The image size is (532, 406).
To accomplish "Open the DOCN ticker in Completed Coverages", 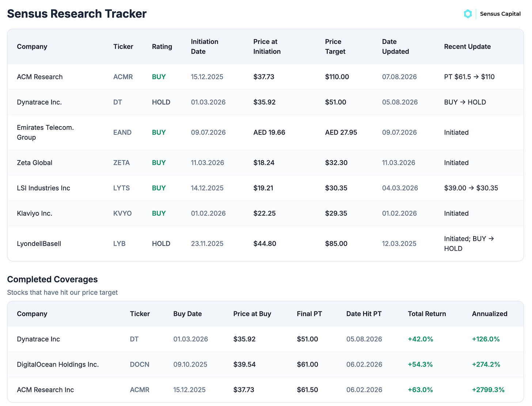I will 140,364.
